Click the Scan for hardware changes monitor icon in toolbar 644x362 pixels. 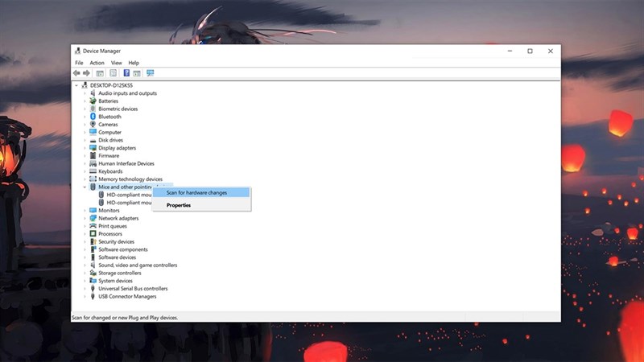tap(150, 73)
